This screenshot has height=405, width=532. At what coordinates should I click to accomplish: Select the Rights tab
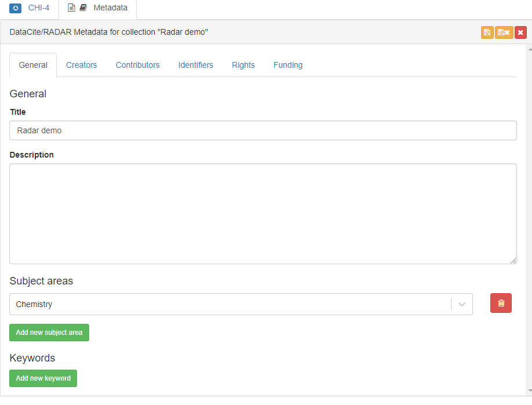pos(243,65)
